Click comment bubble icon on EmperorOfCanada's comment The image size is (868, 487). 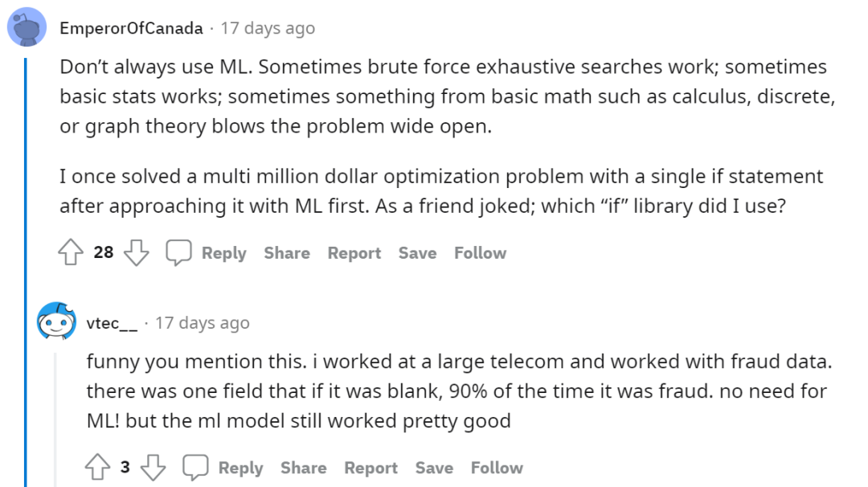178,254
